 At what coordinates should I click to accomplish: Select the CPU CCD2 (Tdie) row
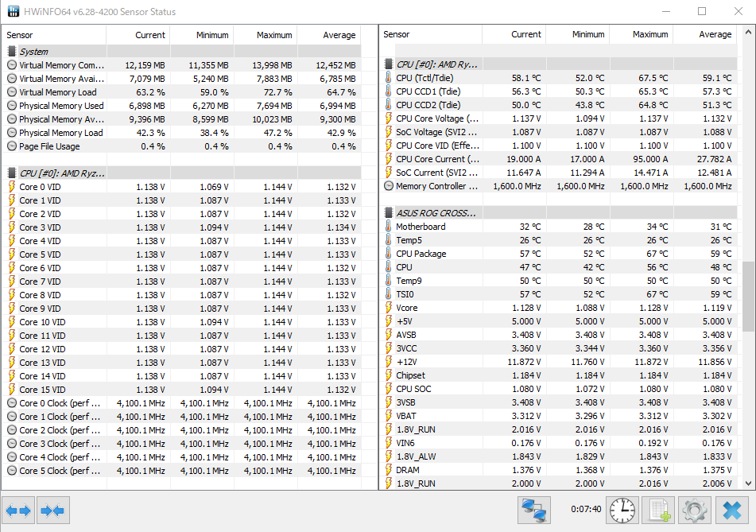[560, 105]
